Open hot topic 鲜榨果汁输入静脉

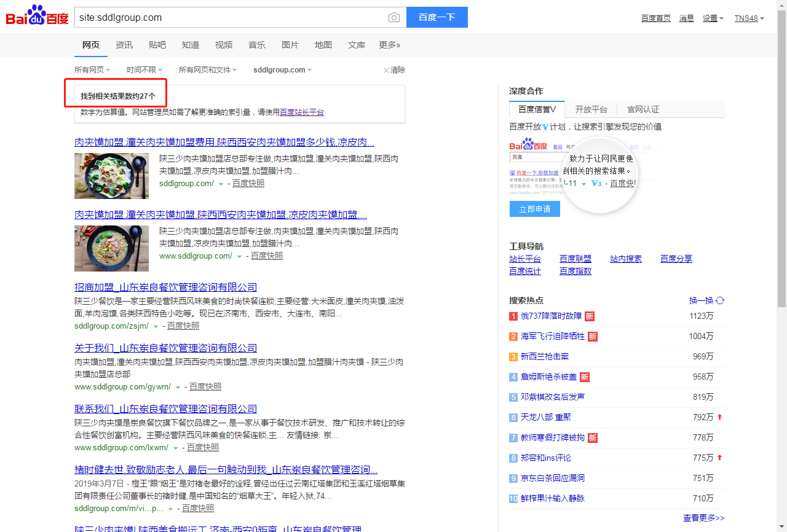tap(553, 499)
